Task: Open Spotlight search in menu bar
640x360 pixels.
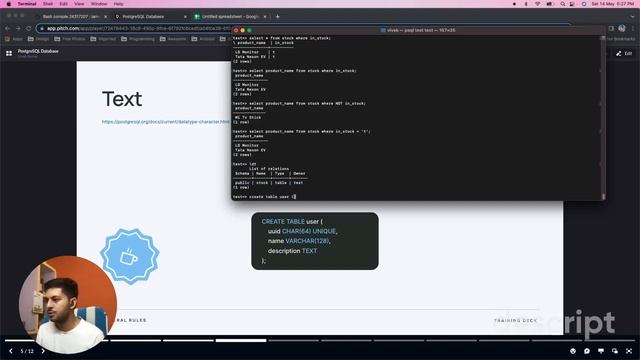Action: click(562, 4)
